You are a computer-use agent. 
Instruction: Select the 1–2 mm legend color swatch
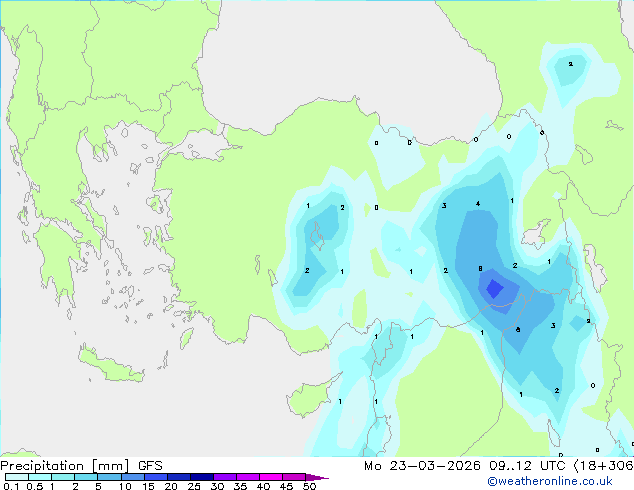[63, 477]
